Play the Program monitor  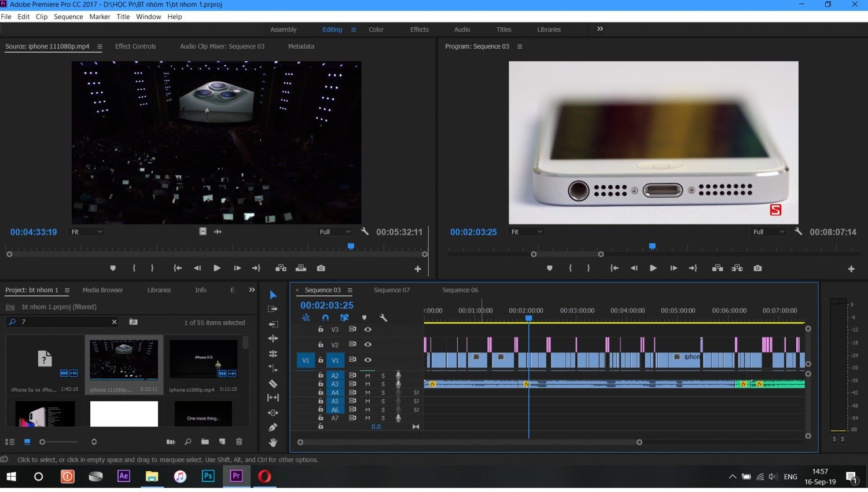[x=653, y=269]
